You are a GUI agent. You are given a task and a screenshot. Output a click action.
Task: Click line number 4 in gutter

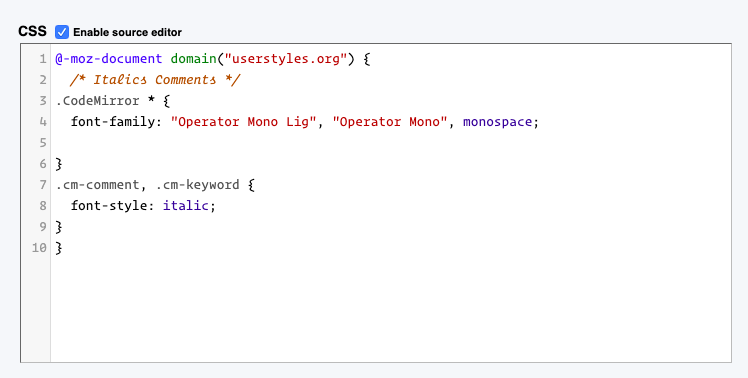43,122
